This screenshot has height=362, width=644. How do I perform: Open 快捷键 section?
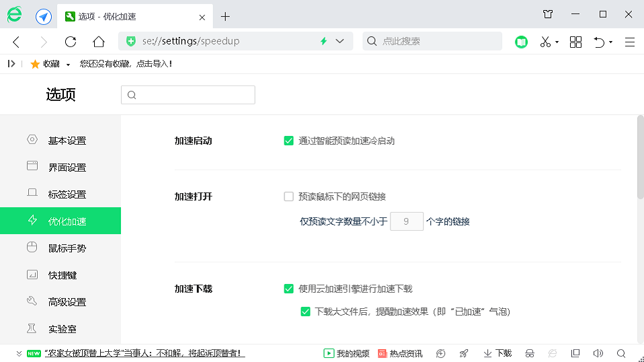pyautogui.click(x=61, y=275)
